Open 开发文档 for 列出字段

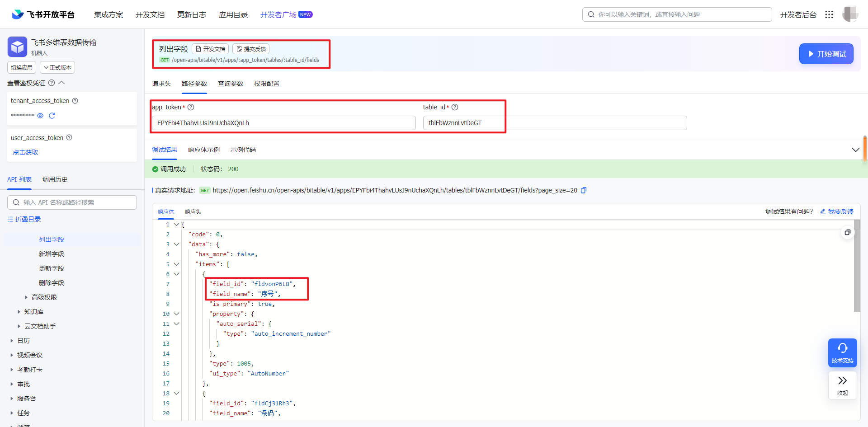[x=210, y=49]
